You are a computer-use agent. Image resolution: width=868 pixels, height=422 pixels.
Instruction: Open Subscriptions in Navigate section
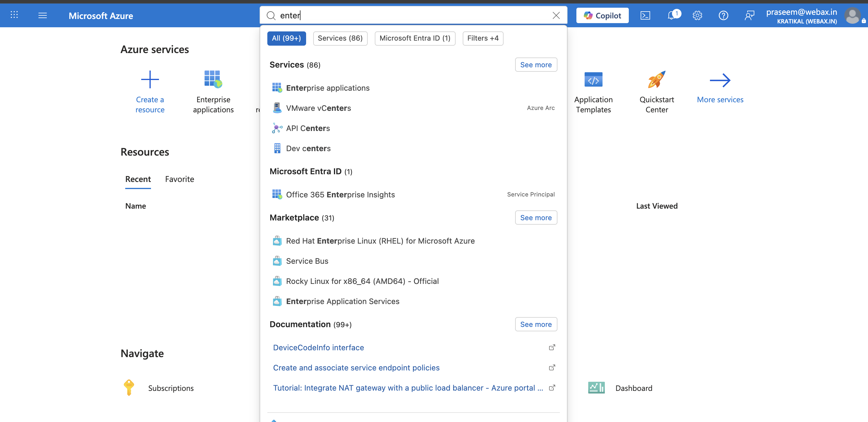(171, 388)
